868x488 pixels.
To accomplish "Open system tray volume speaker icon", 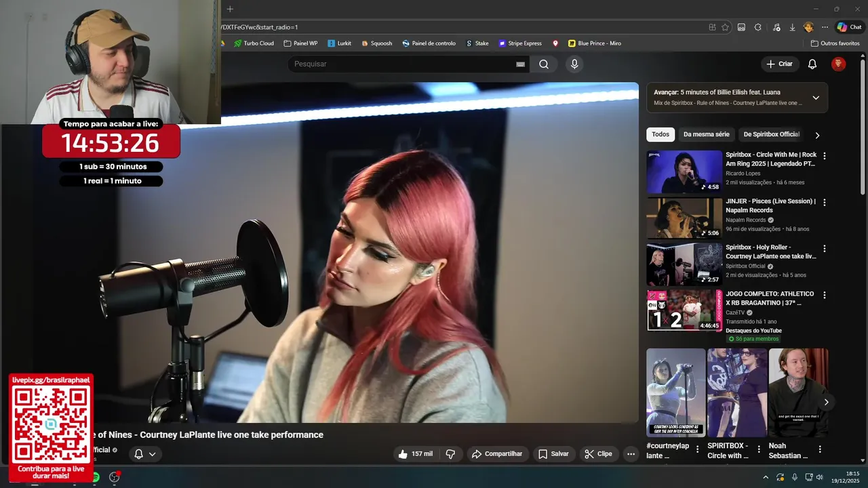I will [x=819, y=477].
